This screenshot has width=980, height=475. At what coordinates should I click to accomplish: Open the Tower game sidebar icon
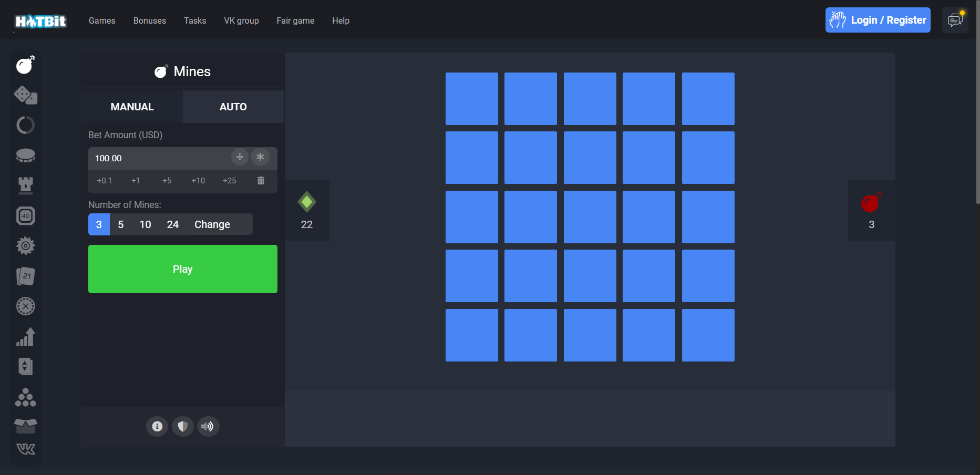tap(25, 185)
